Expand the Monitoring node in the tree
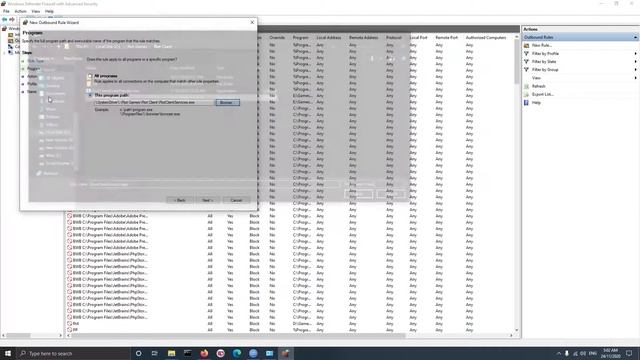This screenshot has width=640, height=360. (4, 52)
